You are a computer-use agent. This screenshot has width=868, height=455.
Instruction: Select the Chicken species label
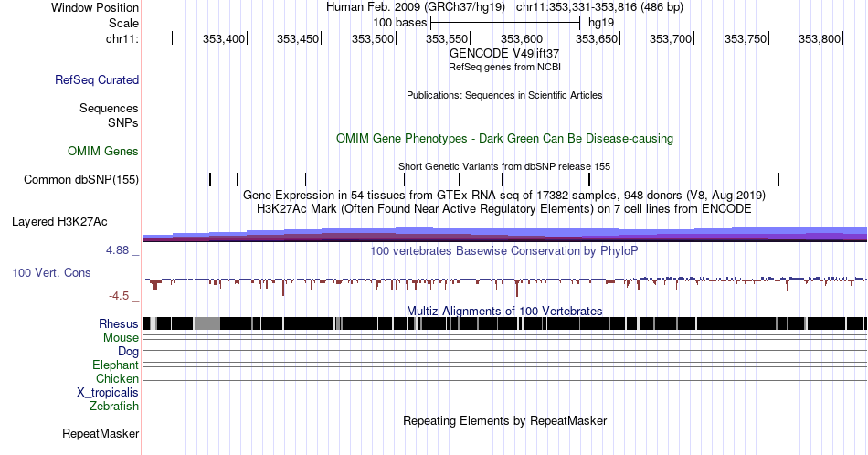tap(117, 378)
